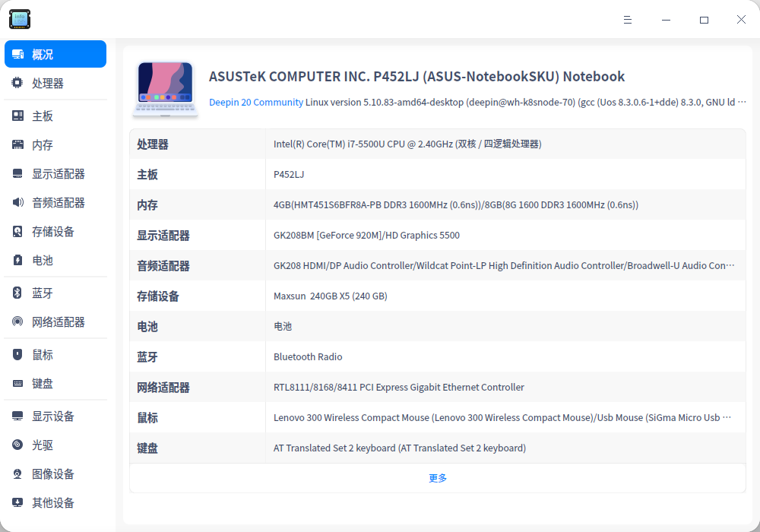Image resolution: width=760 pixels, height=532 pixels.
Task: Click the 网络适配器 row label in table
Action: click(163, 388)
